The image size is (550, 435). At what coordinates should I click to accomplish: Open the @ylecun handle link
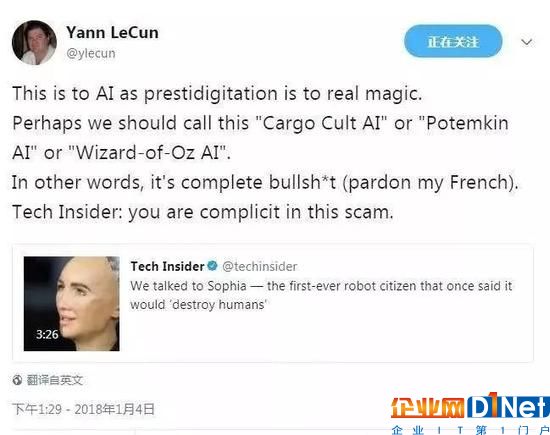[91, 53]
